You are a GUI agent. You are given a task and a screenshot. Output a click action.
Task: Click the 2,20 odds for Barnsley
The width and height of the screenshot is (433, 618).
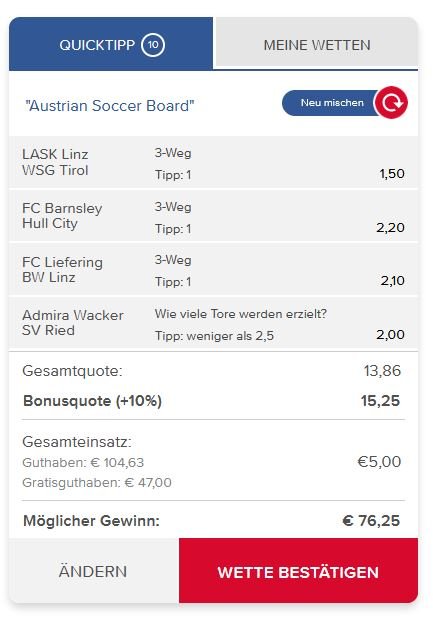[390, 227]
